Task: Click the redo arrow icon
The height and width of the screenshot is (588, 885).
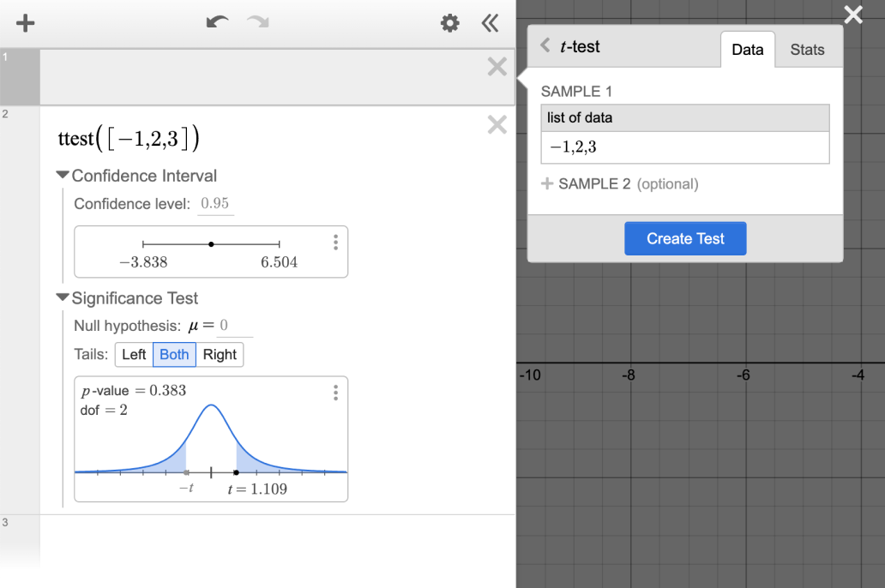Action: pos(258,22)
